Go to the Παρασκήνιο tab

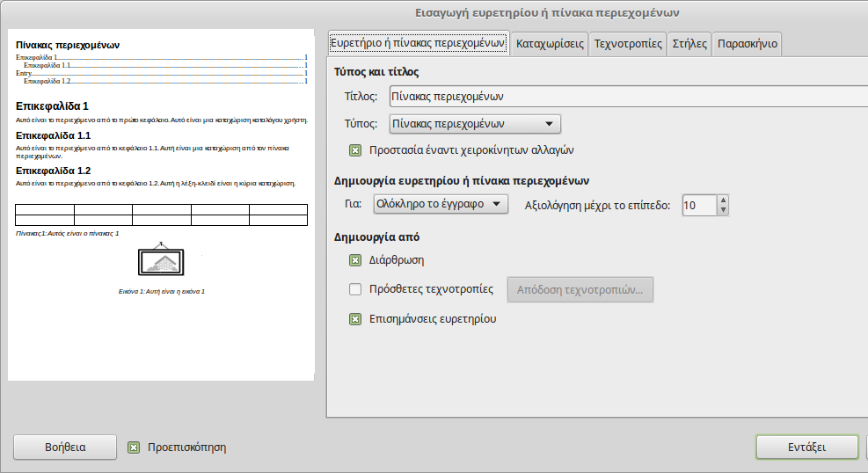747,43
